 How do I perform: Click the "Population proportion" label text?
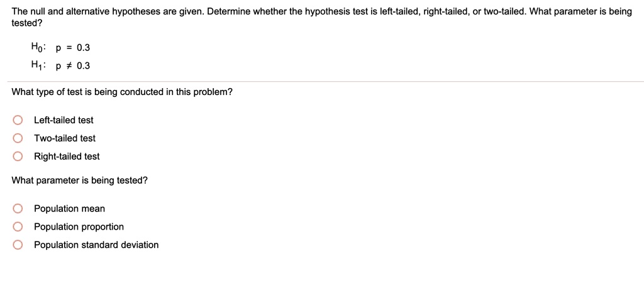point(79,227)
